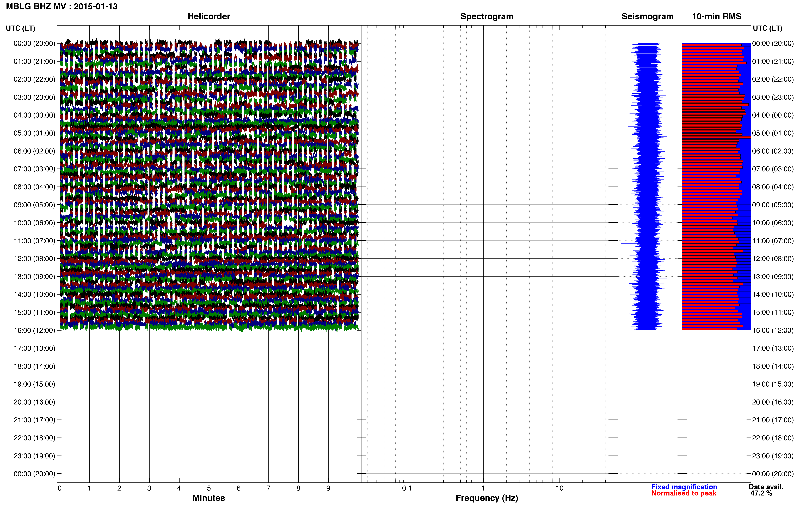This screenshot has width=812, height=508.
Task: Click '18:00 (14:00)' on the Helicorder time axis
Action: 34,366
